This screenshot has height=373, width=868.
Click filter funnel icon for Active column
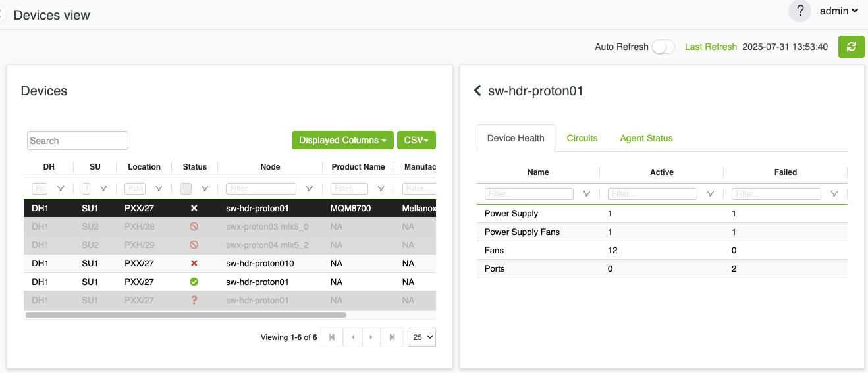[710, 194]
